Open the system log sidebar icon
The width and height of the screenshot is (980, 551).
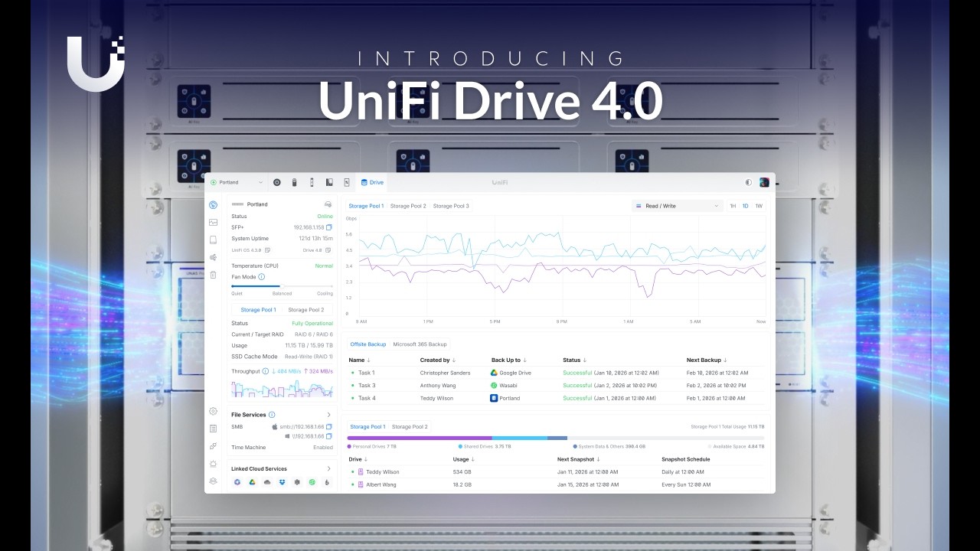213,429
